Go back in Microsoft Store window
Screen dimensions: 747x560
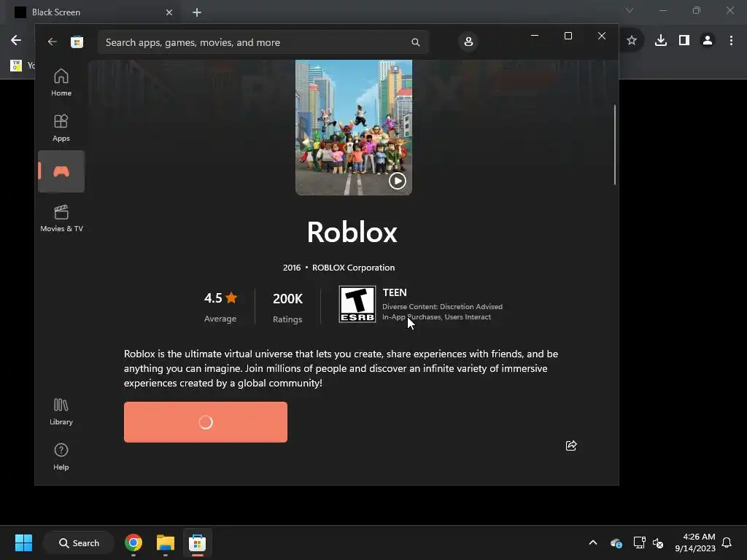click(x=53, y=42)
